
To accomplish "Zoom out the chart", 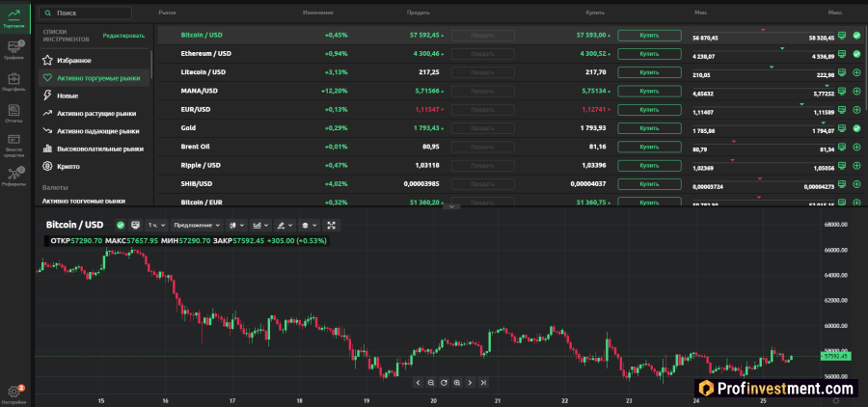I will [431, 383].
